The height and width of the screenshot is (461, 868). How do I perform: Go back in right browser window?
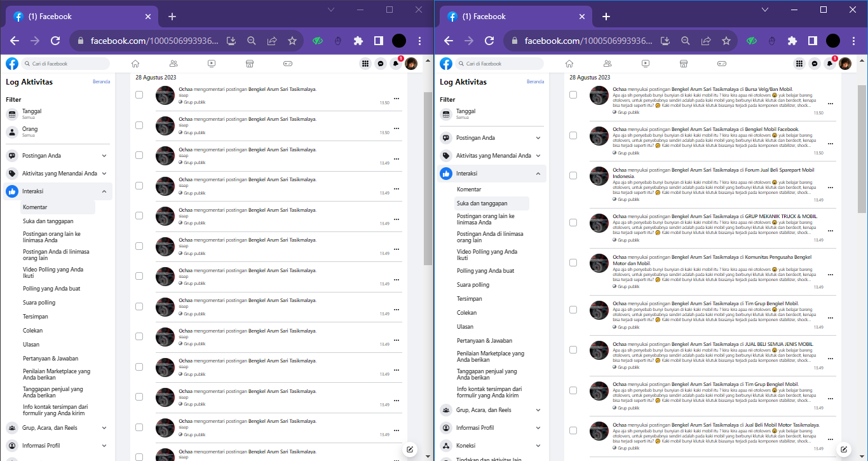tap(449, 41)
